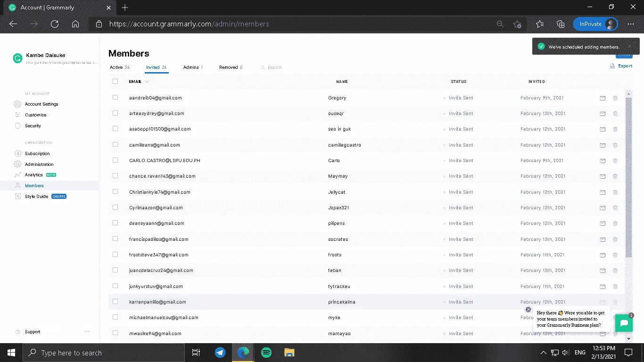Select the checkbox for froststeve347@gmail.com row

click(116, 255)
